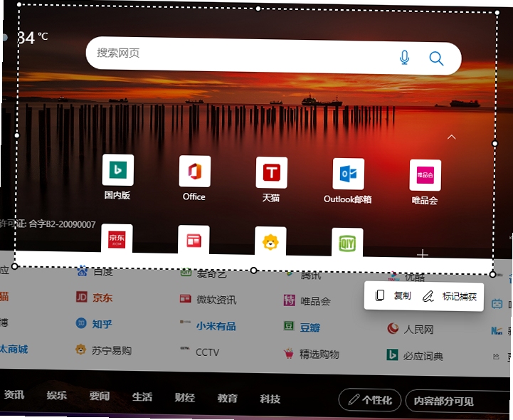Click the Bing logo beside 必应词典
Viewport: 513px width, 420px height.
pos(392,355)
